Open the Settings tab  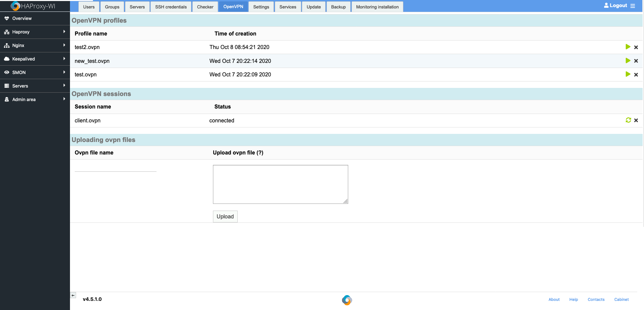point(261,7)
